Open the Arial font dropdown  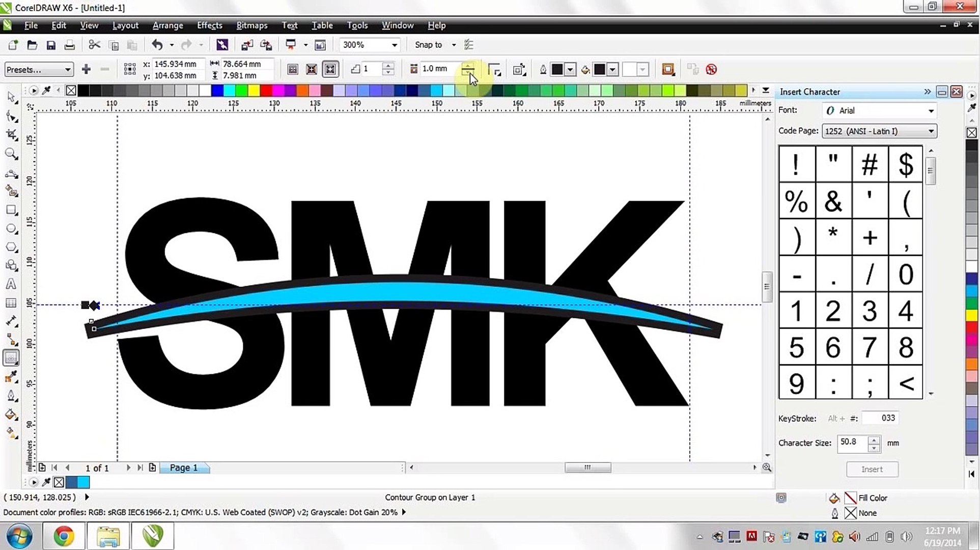(x=931, y=111)
